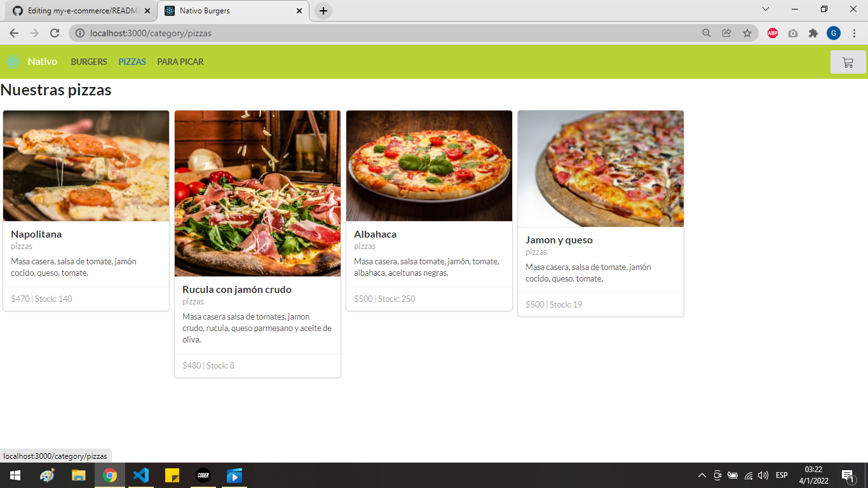The image size is (868, 488).
Task: Open the browser extensions puzzle icon
Action: coord(813,33)
